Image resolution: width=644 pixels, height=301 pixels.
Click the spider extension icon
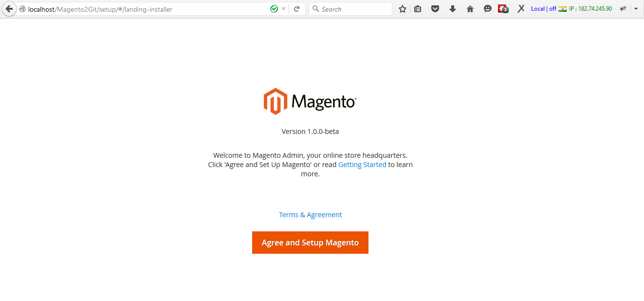623,9
